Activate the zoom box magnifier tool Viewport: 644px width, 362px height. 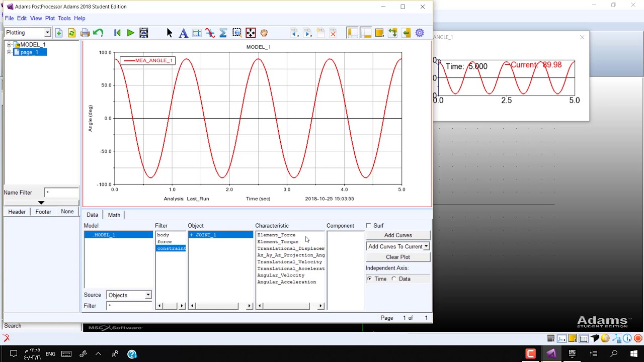(237, 33)
